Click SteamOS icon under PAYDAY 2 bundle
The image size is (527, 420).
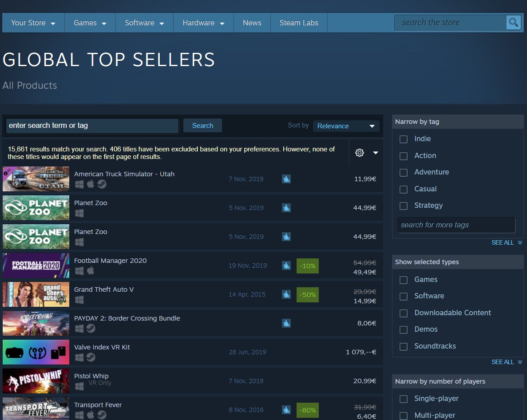(91, 328)
